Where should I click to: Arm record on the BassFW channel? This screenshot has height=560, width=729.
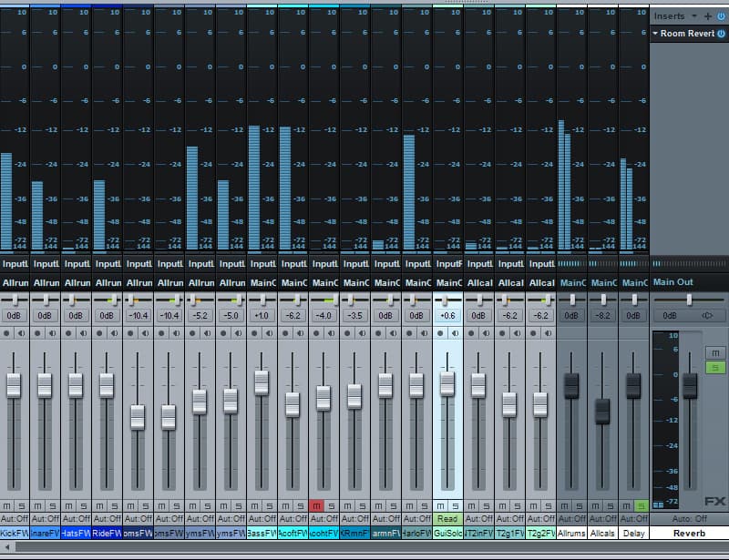click(254, 333)
